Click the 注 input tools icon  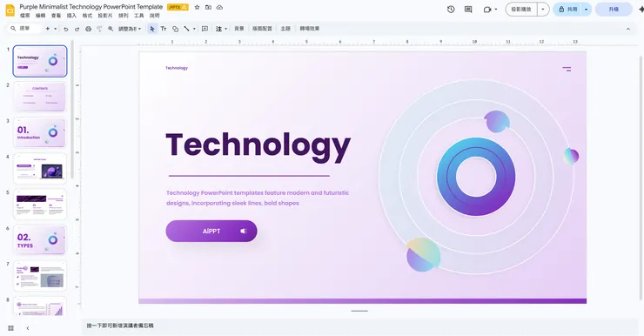[x=219, y=29]
